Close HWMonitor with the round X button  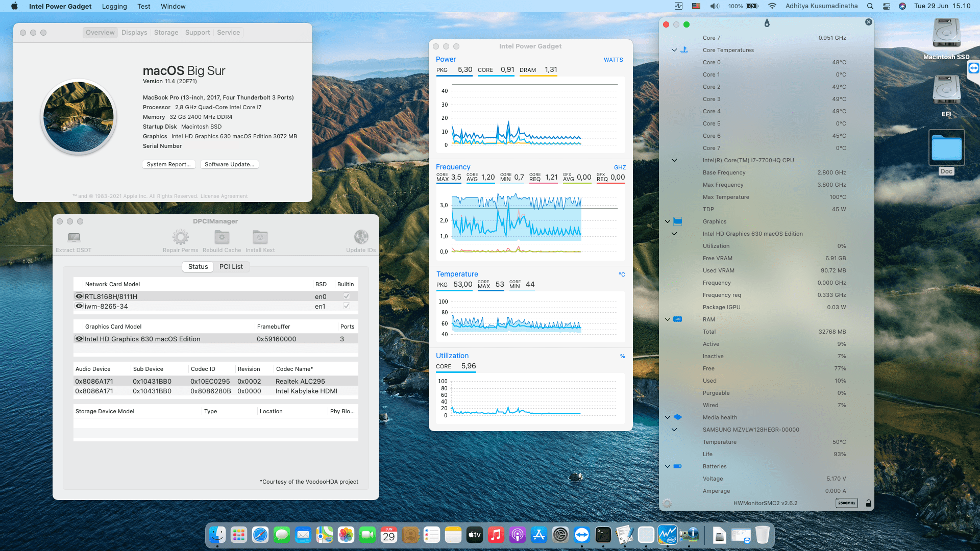(869, 22)
